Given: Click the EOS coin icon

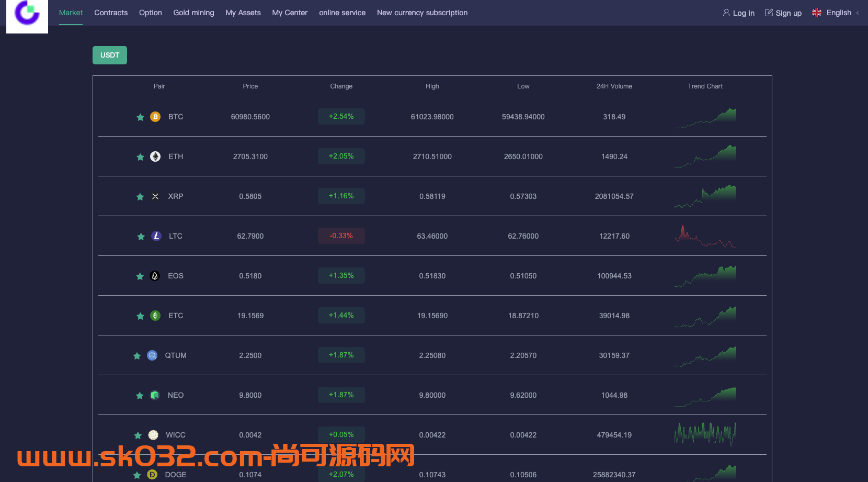Looking at the screenshot, I should [155, 276].
